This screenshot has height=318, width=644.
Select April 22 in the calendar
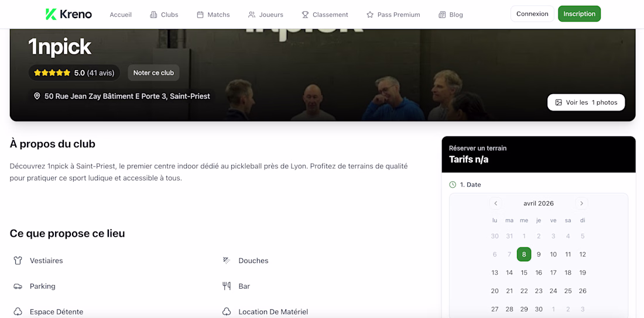524,291
